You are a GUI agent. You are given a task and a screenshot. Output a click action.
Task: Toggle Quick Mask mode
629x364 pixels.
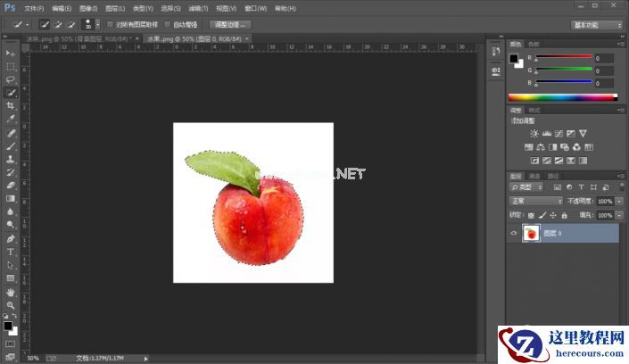[11, 344]
